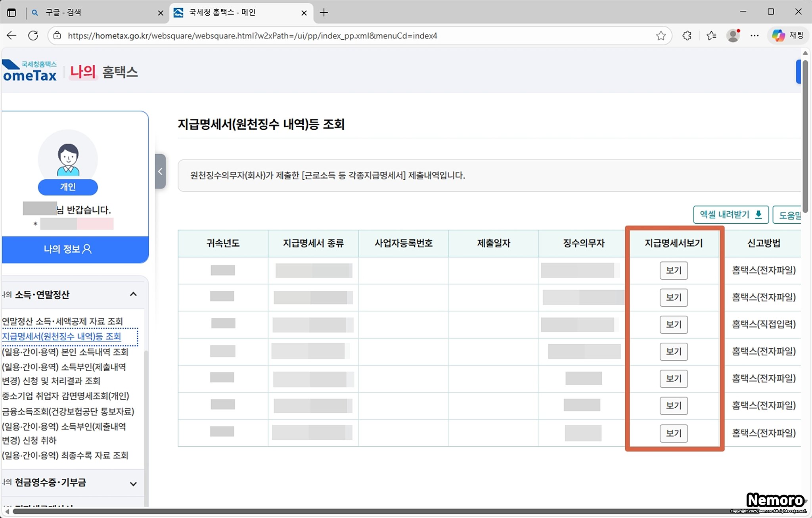812x518 pixels.
Task: Click the browser back arrow icon
Action: [x=11, y=36]
